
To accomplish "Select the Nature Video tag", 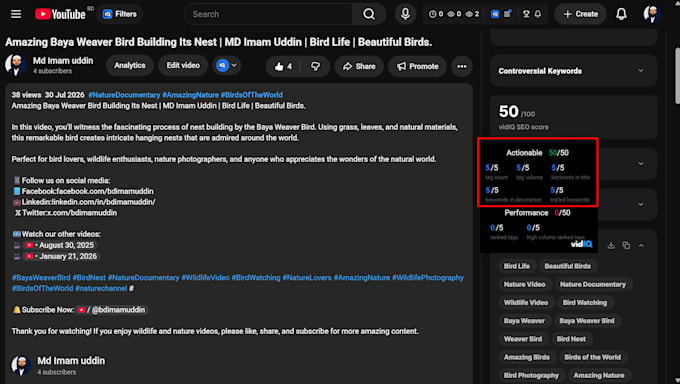I will (524, 284).
